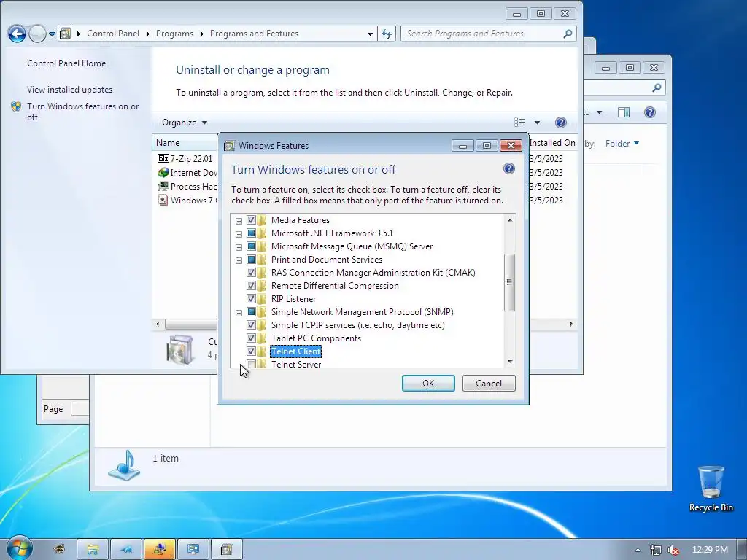747x560 pixels.
Task: Open Windows Explorer from taskbar
Action: coord(93,550)
